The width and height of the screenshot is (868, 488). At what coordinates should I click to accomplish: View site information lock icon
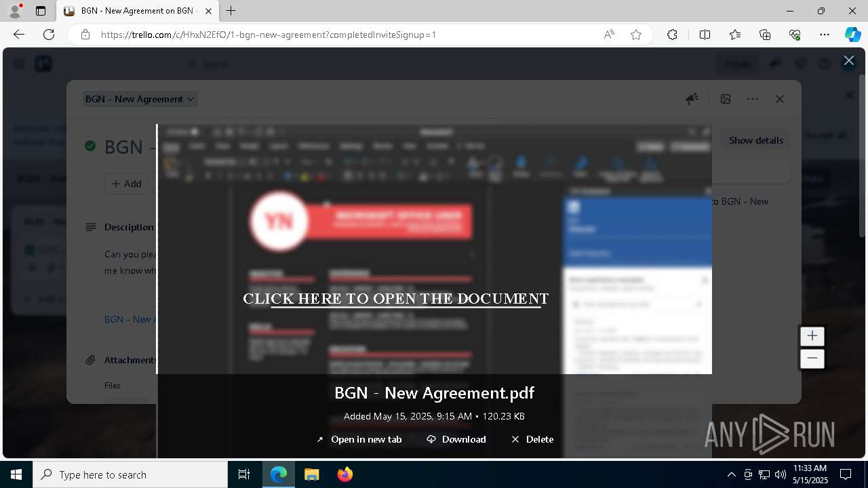pyautogui.click(x=85, y=35)
